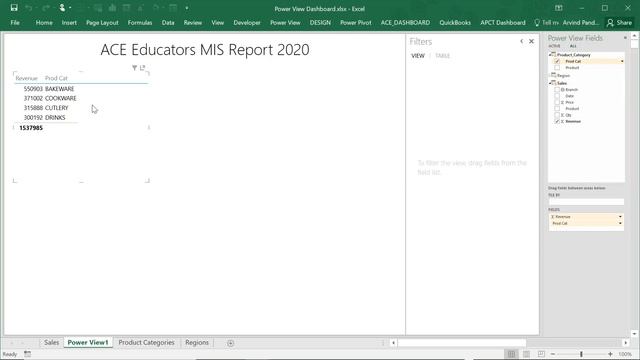This screenshot has height=360, width=640.
Task: Switch to Page Break Preview icon in status bar
Action: point(541,354)
